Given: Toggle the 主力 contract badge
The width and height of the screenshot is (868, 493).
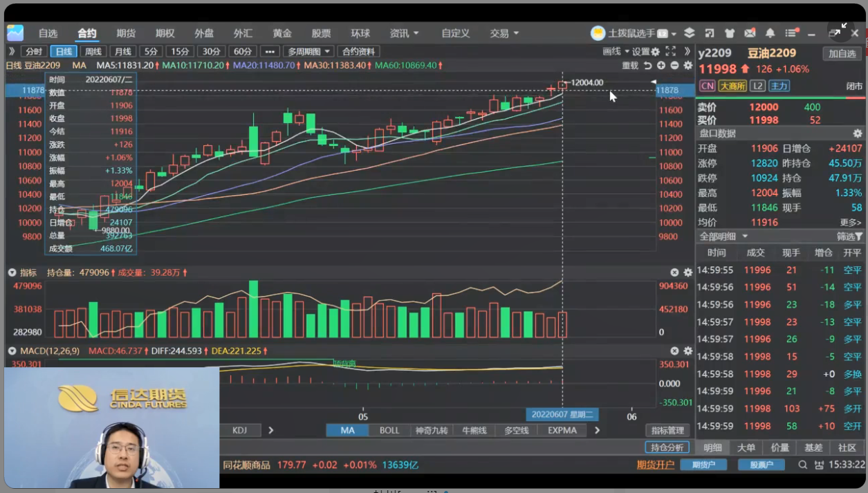Looking at the screenshot, I should [x=779, y=86].
